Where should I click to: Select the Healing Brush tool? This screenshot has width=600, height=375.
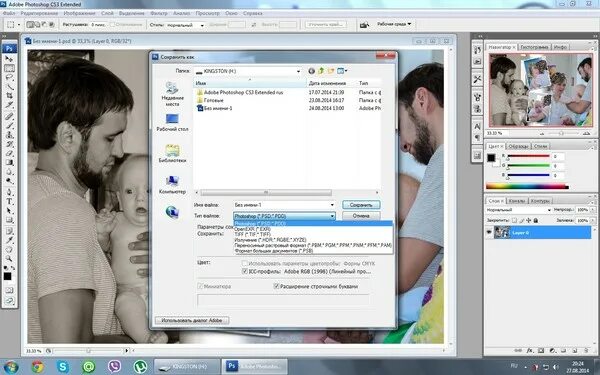point(9,116)
